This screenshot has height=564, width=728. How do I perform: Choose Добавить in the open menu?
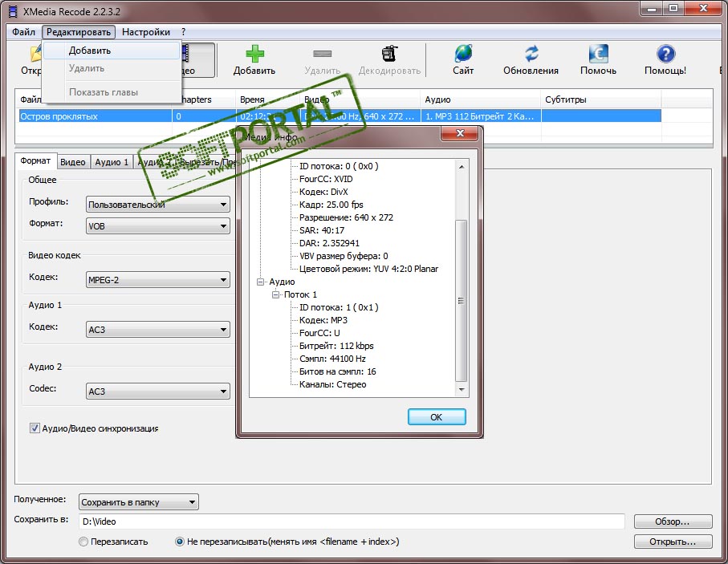(x=112, y=51)
